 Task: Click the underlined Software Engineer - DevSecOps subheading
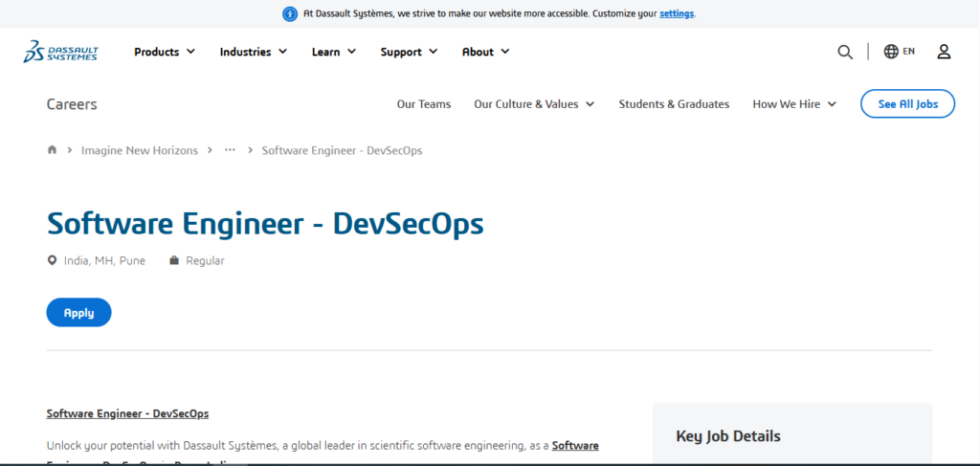pos(127,413)
